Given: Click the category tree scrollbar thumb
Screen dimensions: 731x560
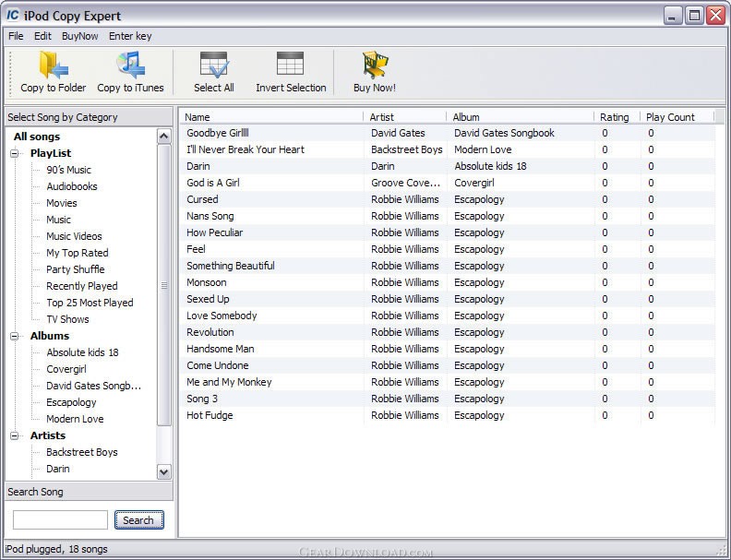Looking at the screenshot, I should coord(164,285).
